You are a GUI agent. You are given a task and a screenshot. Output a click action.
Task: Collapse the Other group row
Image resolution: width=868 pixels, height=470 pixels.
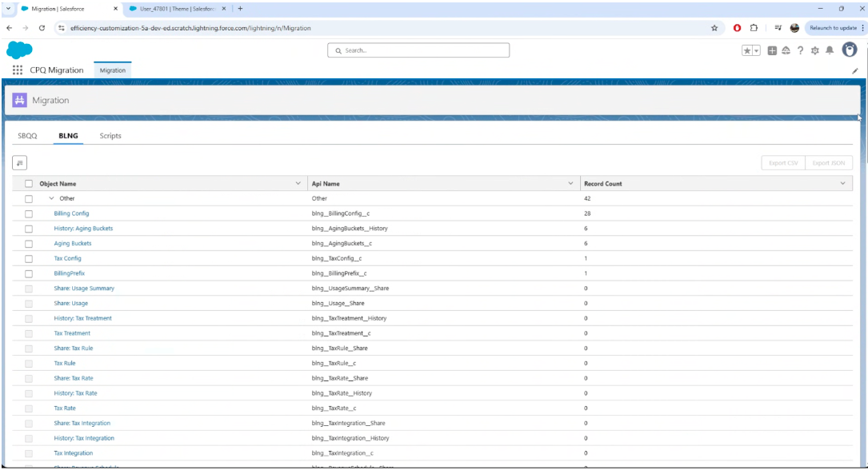(x=51, y=198)
